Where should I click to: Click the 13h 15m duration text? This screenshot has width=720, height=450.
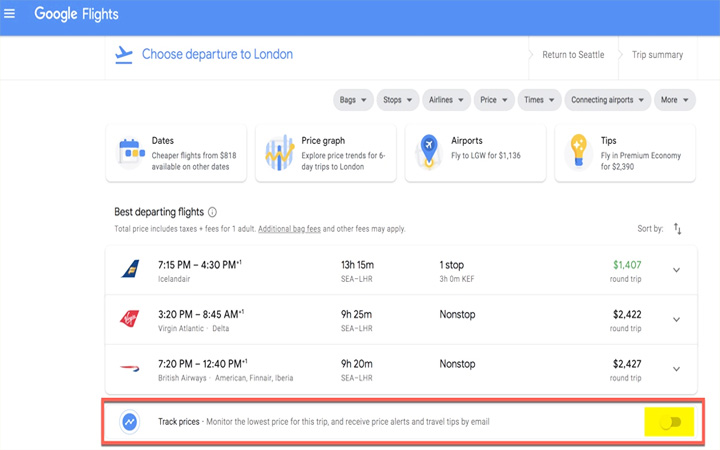click(357, 265)
